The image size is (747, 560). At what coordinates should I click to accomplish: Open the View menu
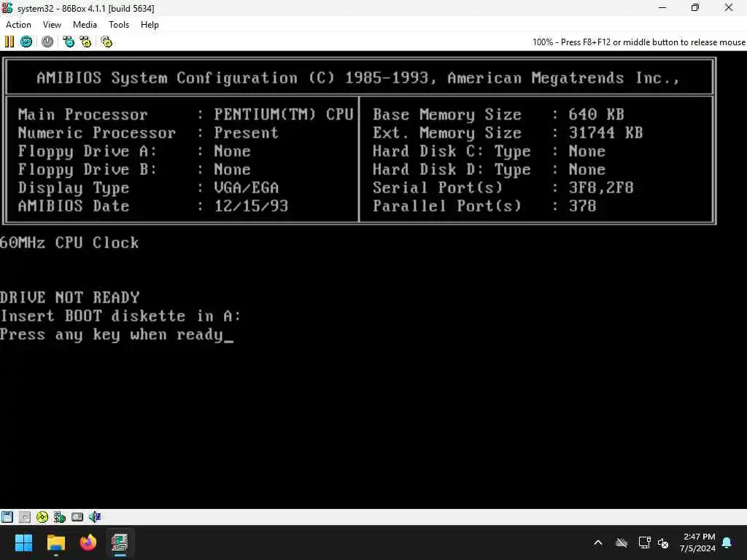[x=52, y=25]
